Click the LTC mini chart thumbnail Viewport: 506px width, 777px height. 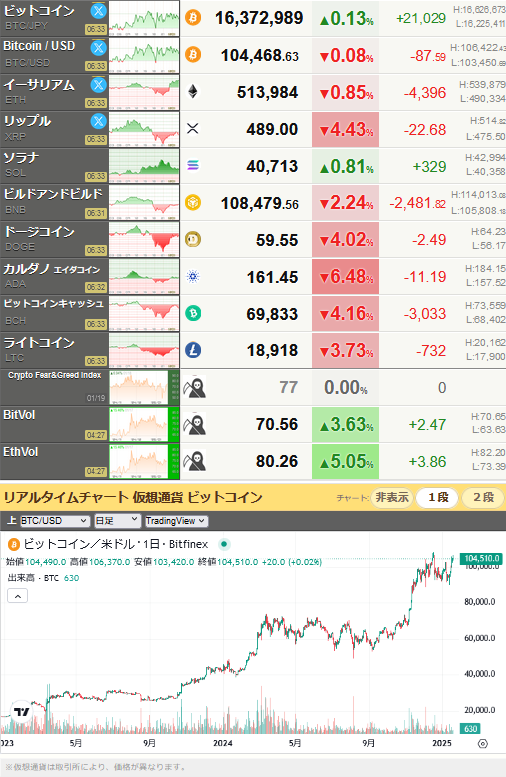click(144, 350)
